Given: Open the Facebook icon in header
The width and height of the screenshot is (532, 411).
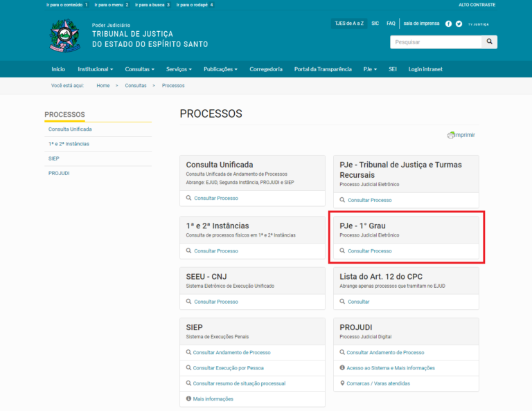Looking at the screenshot, I should click(x=449, y=24).
